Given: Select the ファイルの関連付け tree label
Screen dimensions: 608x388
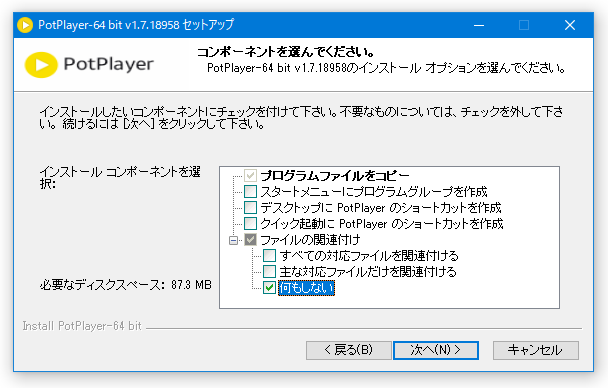Looking at the screenshot, I should 310,240.
